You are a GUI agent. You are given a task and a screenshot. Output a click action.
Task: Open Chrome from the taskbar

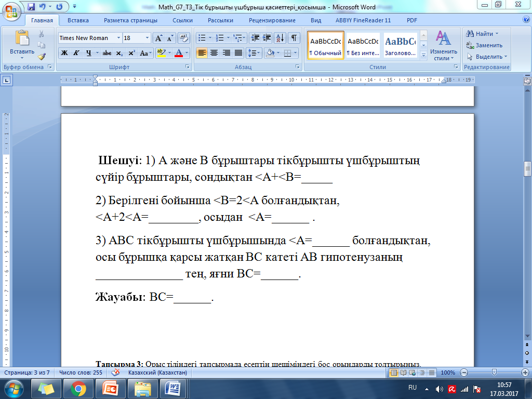coord(78,389)
